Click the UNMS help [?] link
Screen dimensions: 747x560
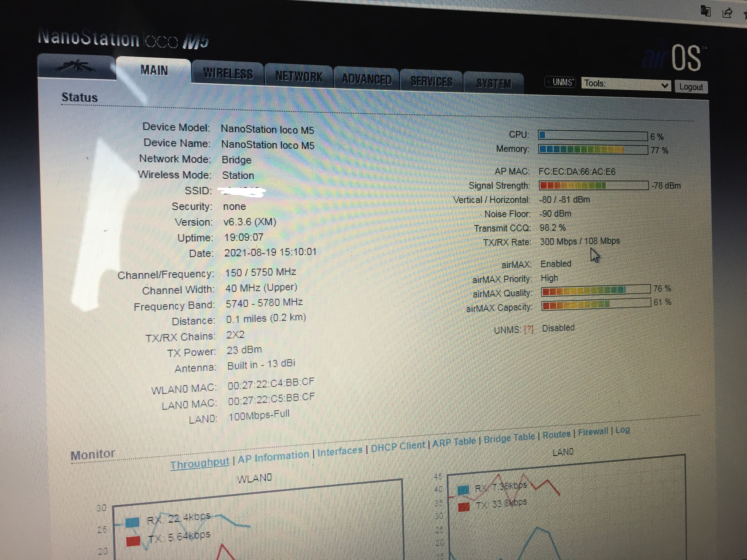coord(529,329)
